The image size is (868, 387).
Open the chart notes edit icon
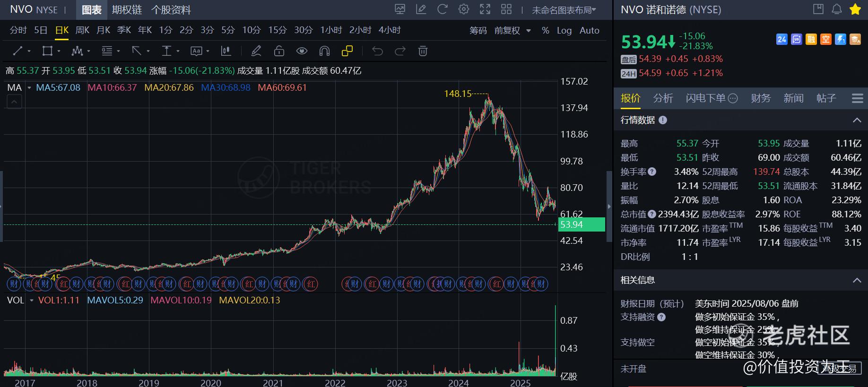421,9
